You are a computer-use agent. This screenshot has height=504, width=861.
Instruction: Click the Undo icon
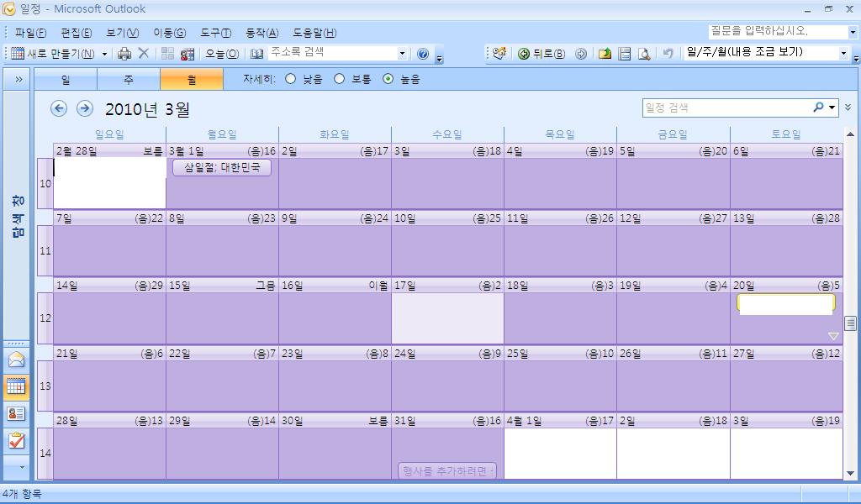click(668, 54)
